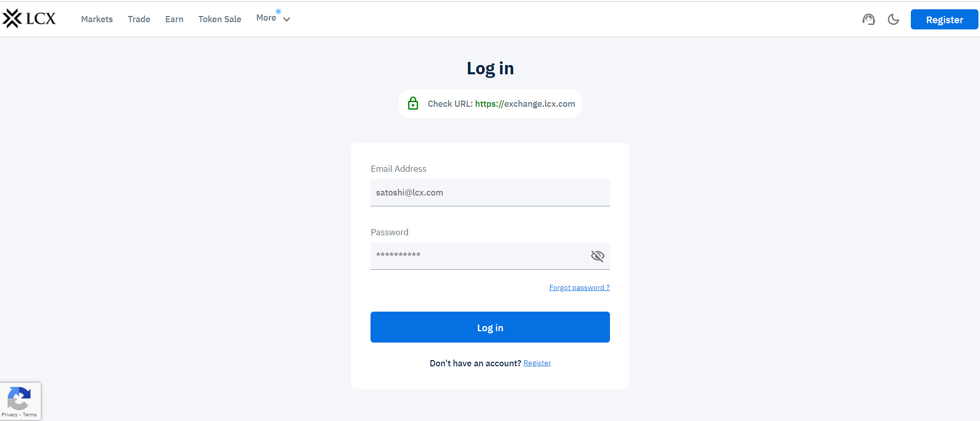Click the Forgot password link
Screen dimensions: 980x421
tap(579, 288)
